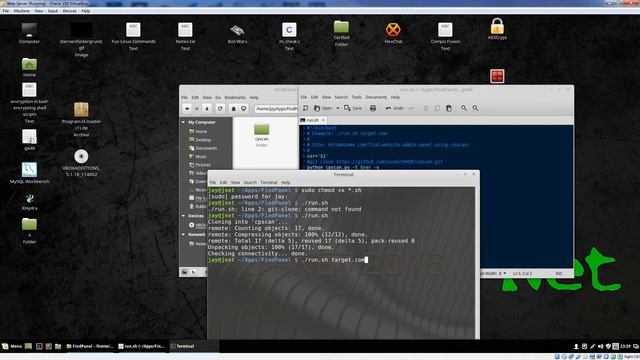This screenshot has width=640, height=360.
Task: Open Tab Width dropdown in gedit status bar
Action: 493,273
